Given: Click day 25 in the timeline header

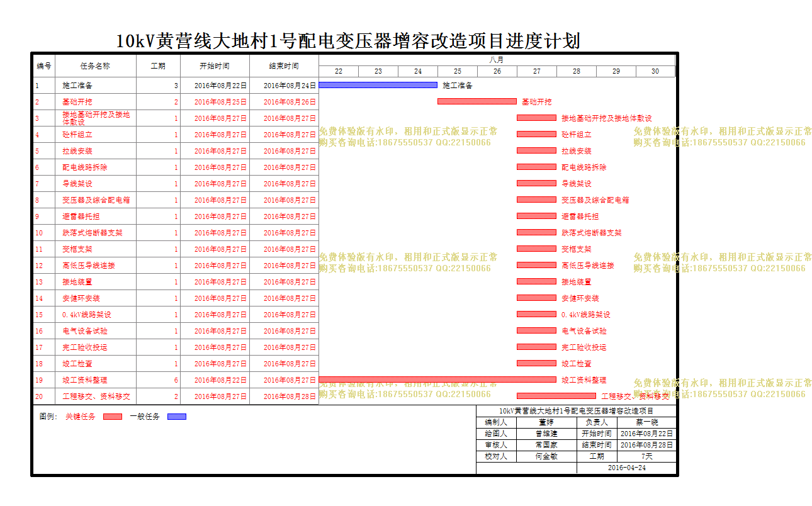Looking at the screenshot, I should pyautogui.click(x=458, y=71).
